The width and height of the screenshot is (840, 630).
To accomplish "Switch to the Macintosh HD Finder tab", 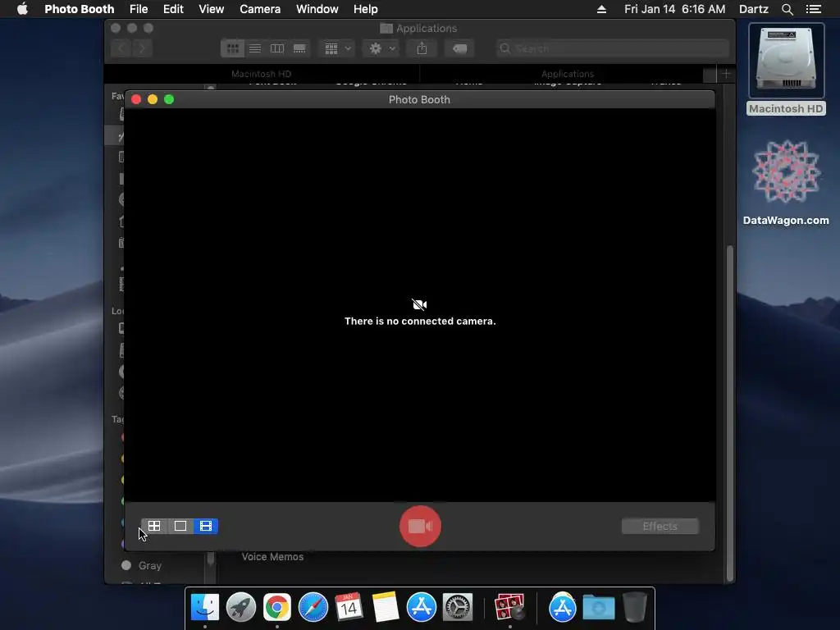I will tap(262, 74).
